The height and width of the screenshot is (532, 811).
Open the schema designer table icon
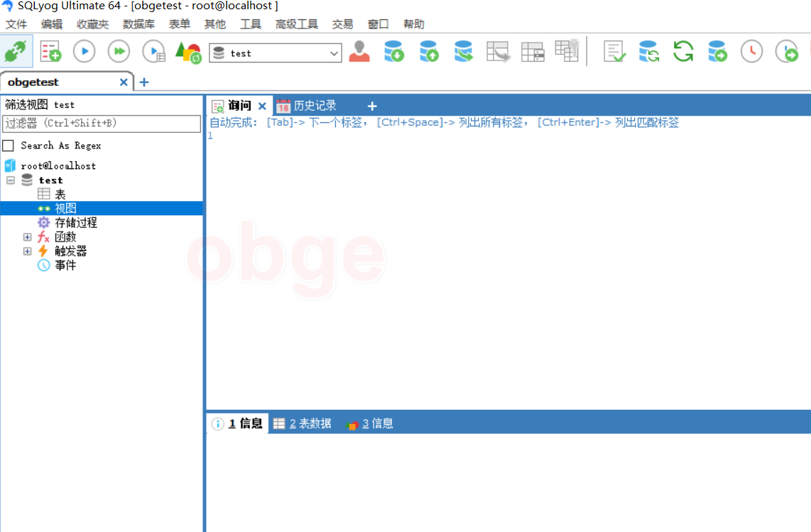click(533, 53)
